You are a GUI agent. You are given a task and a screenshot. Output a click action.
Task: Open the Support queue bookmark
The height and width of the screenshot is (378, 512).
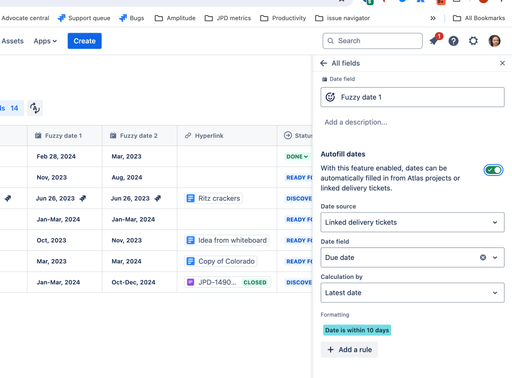(84, 18)
